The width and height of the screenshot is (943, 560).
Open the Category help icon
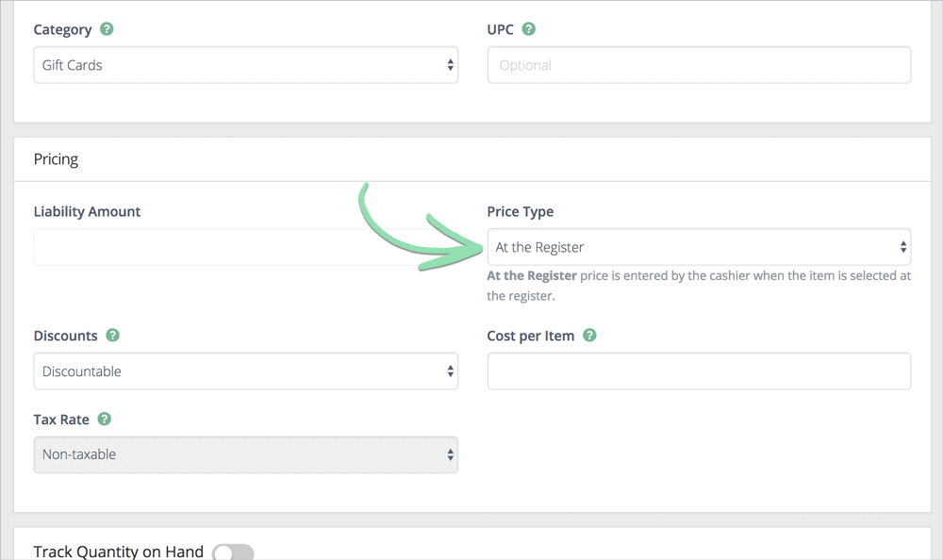(x=107, y=29)
